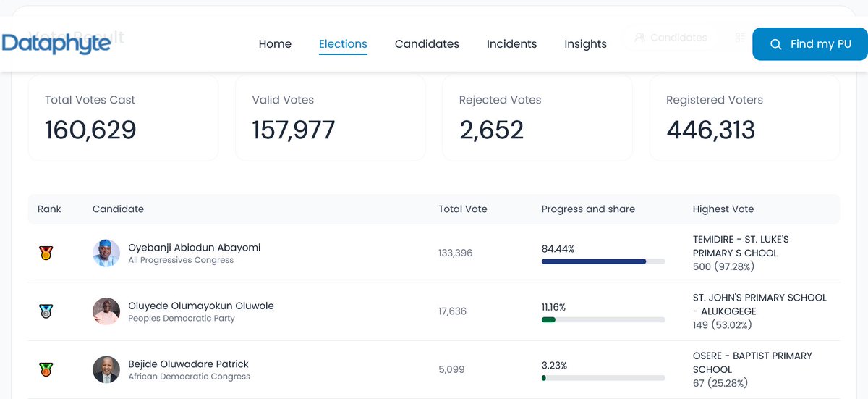The height and width of the screenshot is (399, 868).
Task: Click the Registered Voters value 446,313
Action: click(710, 130)
